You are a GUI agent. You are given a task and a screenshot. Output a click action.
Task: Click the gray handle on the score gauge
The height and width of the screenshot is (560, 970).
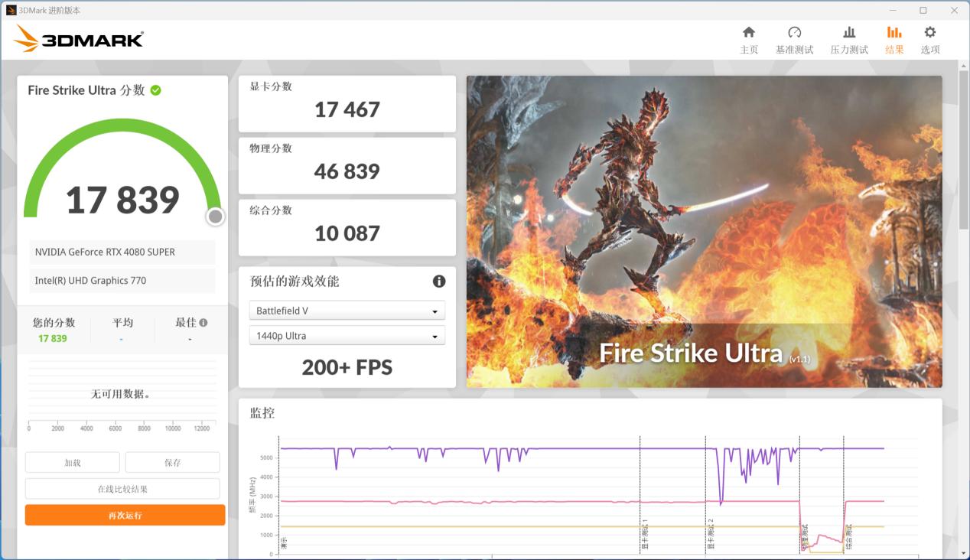[215, 217]
